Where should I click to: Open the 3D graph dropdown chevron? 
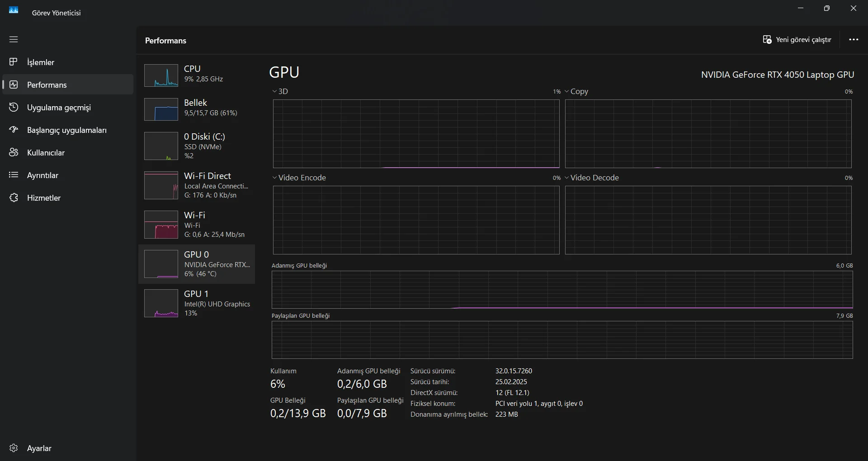[274, 91]
